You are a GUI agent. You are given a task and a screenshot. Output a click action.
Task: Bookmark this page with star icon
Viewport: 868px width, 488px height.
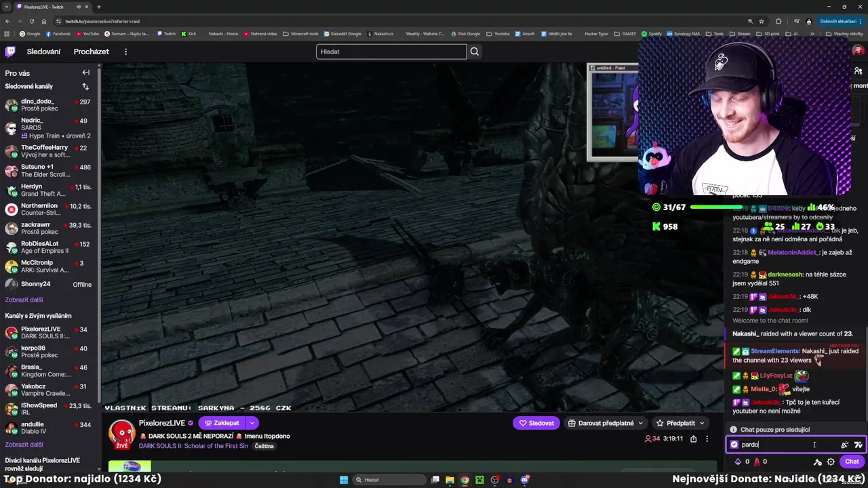point(762,21)
